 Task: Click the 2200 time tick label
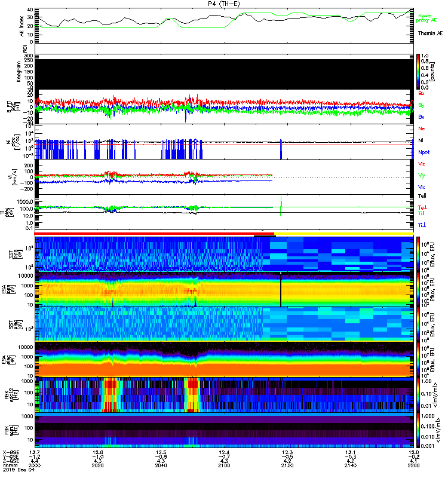tap(413, 465)
